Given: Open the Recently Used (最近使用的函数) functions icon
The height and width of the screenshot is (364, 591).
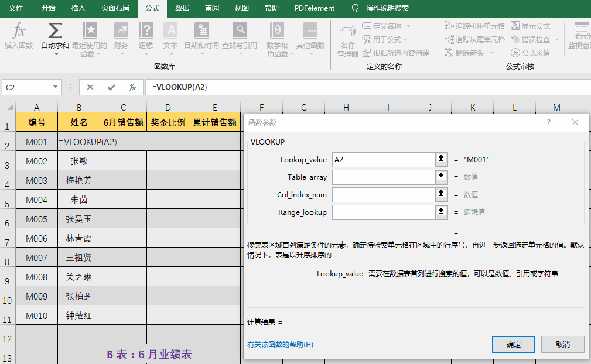Looking at the screenshot, I should click(x=90, y=30).
